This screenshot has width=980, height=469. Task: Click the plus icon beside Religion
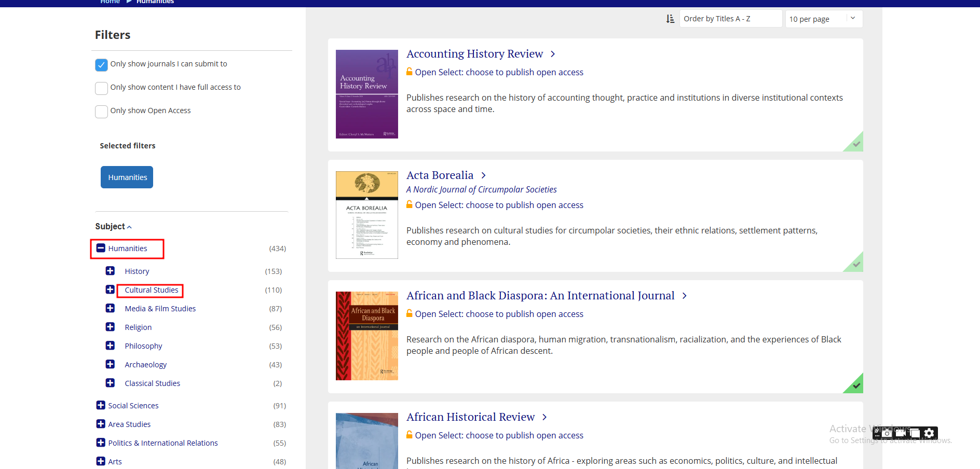110,327
